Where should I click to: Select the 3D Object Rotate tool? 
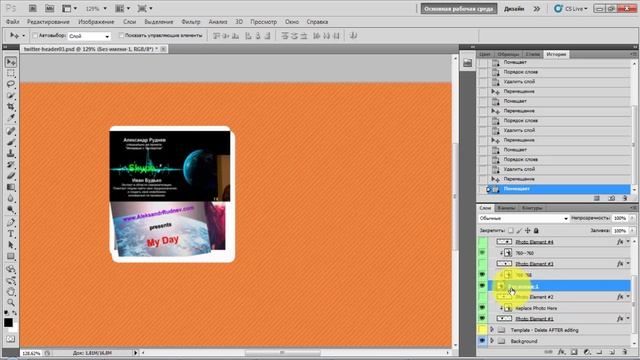tap(11, 269)
